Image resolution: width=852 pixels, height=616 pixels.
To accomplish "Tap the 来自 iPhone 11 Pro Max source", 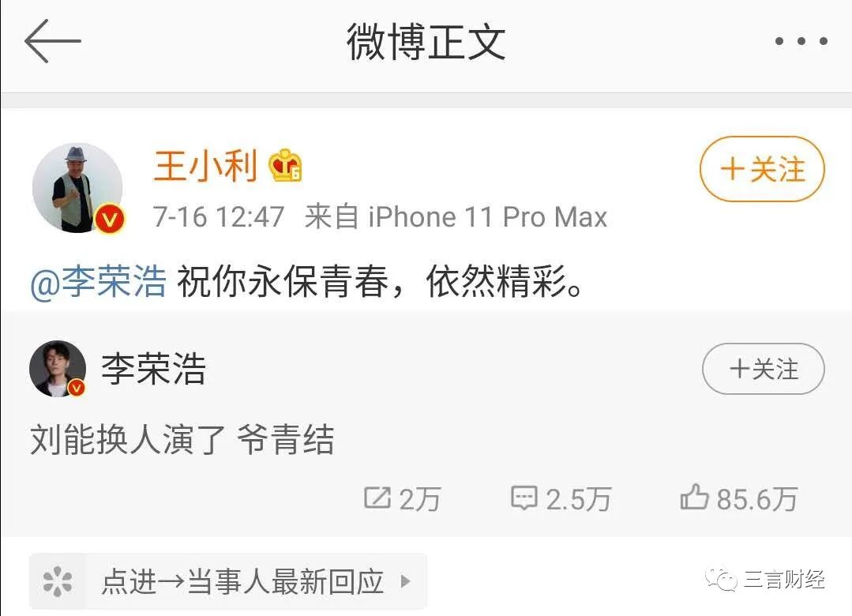I will (456, 216).
